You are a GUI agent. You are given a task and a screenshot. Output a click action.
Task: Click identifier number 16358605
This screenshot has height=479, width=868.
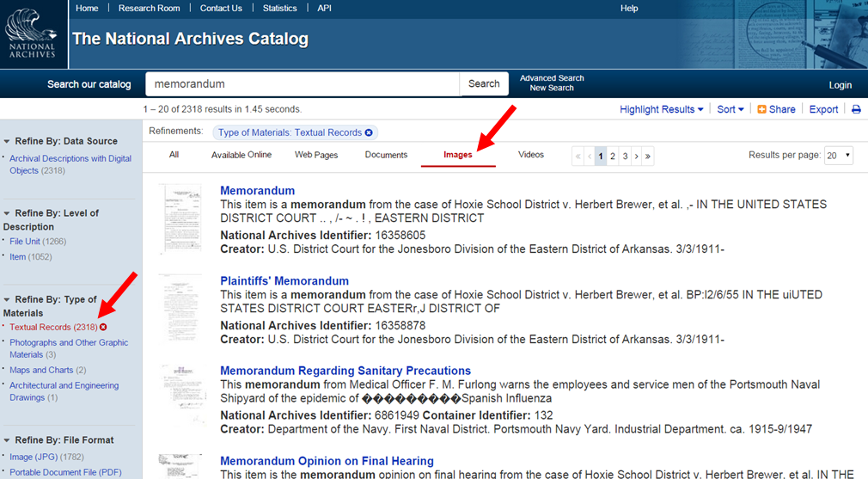(x=400, y=236)
